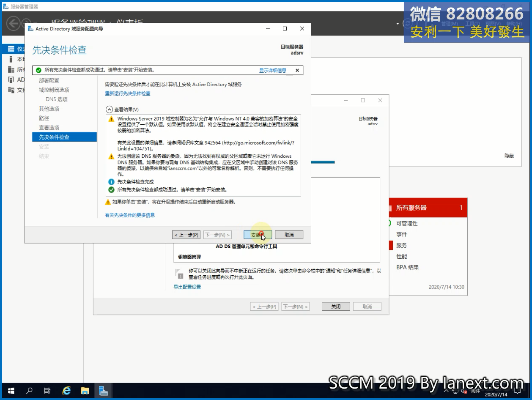The height and width of the screenshot is (400, 532).
Task: Dismiss the prerequisite notification bar
Action: [297, 70]
